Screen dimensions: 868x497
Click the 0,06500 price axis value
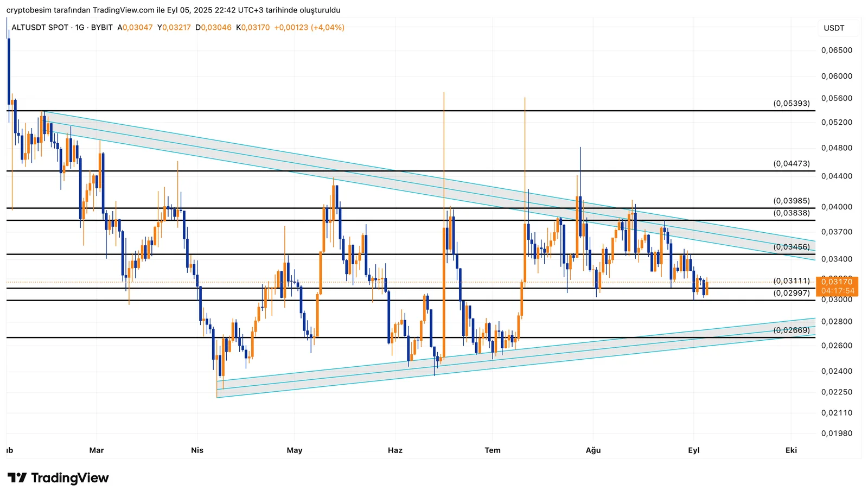(x=837, y=50)
